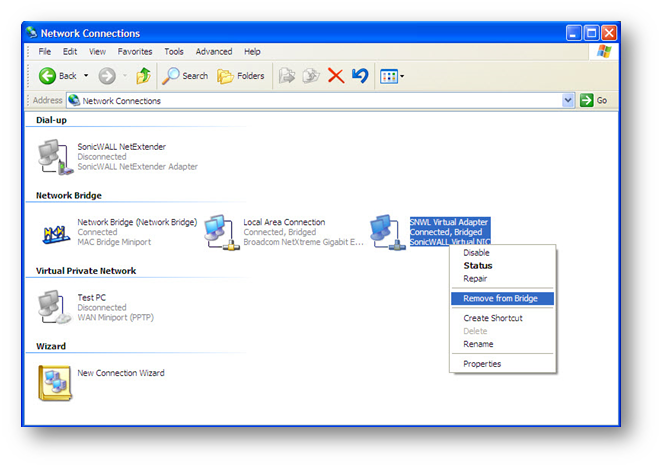Choose Rename from the context menu
Viewport: 663px width, 469px height.
click(x=502, y=344)
